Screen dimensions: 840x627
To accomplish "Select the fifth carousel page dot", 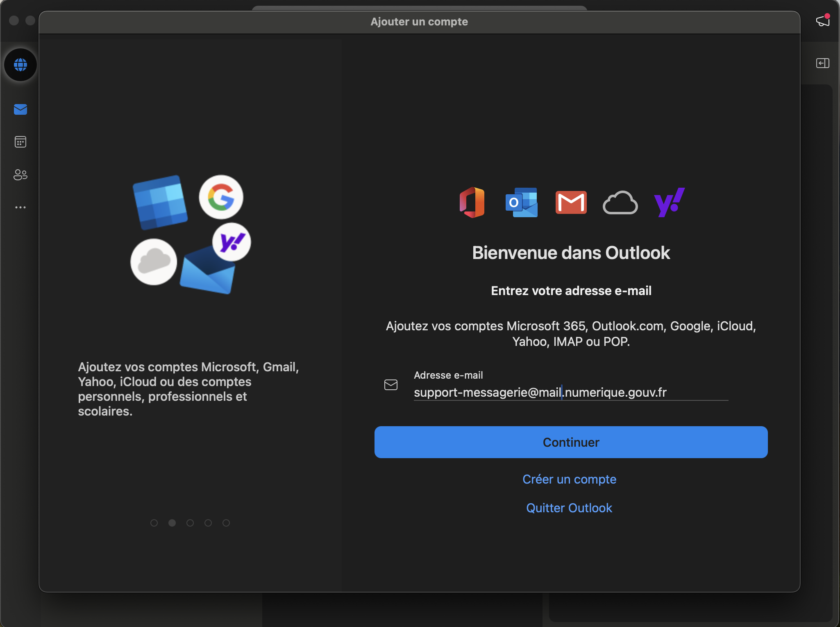I will 226,523.
